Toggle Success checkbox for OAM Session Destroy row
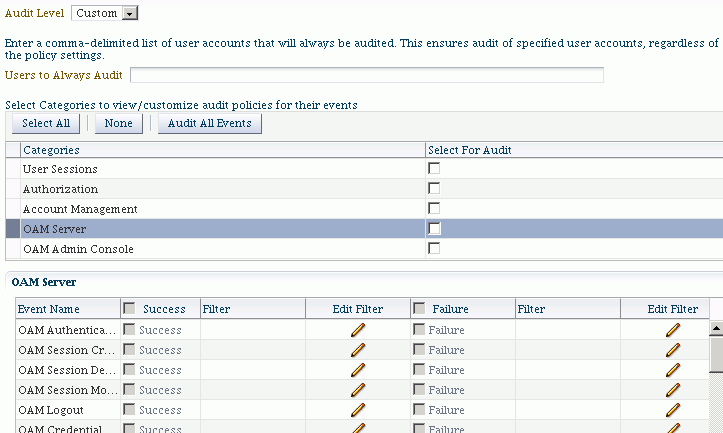The width and height of the screenshot is (723, 433). point(130,369)
